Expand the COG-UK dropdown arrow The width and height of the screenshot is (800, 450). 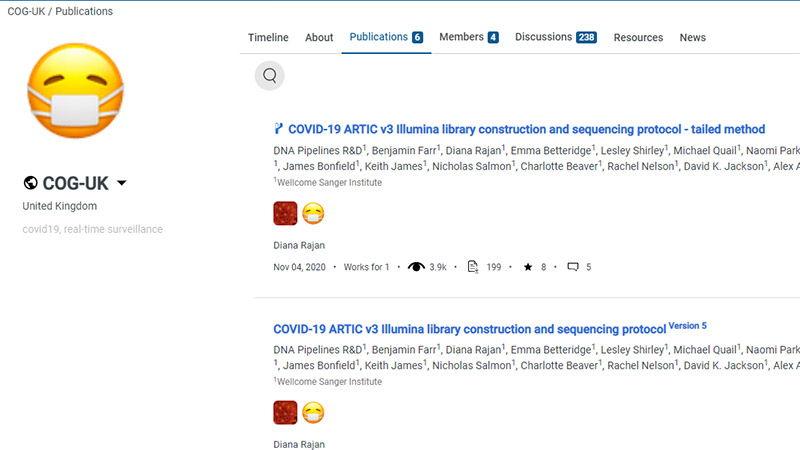pos(122,183)
